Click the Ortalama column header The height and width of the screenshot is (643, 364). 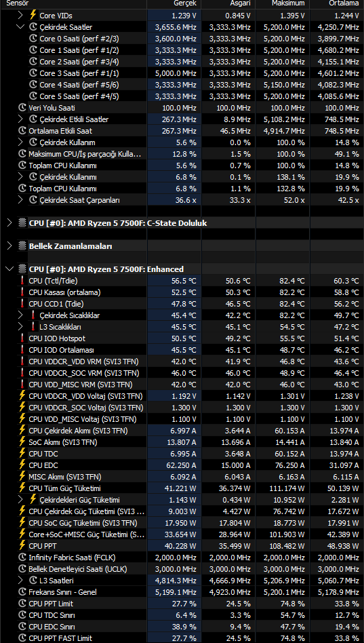[337, 3]
